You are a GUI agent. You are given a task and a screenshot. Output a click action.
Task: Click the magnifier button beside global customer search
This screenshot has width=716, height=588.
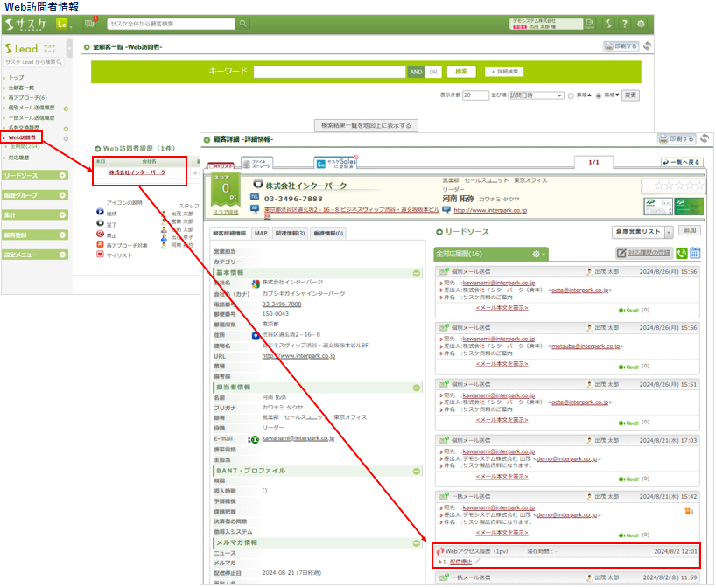tap(243, 24)
